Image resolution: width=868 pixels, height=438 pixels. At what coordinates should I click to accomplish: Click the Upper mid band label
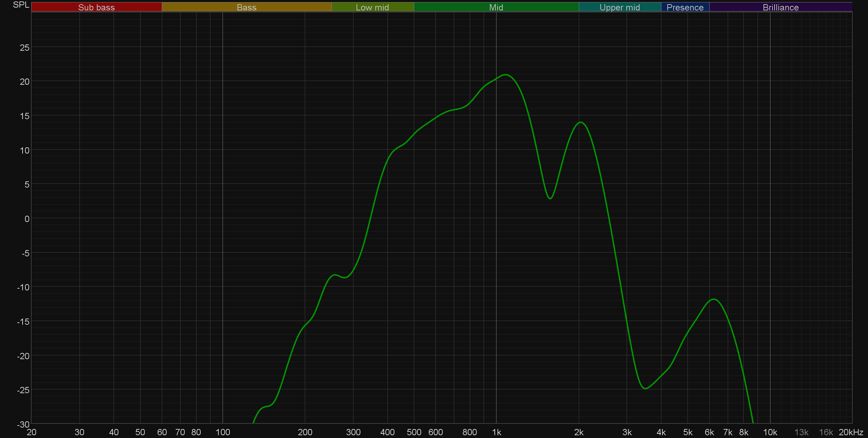[x=619, y=7]
